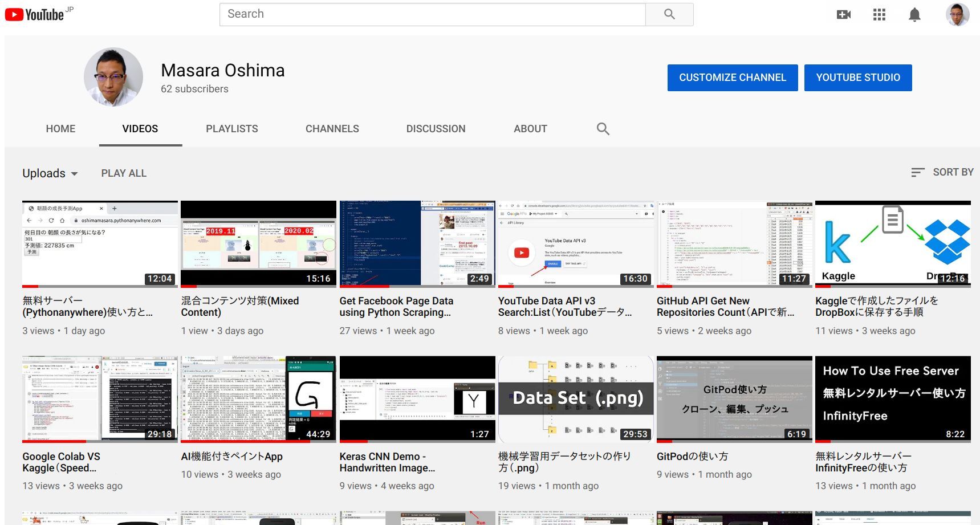
Task: Switch to the HOME tab
Action: point(60,129)
